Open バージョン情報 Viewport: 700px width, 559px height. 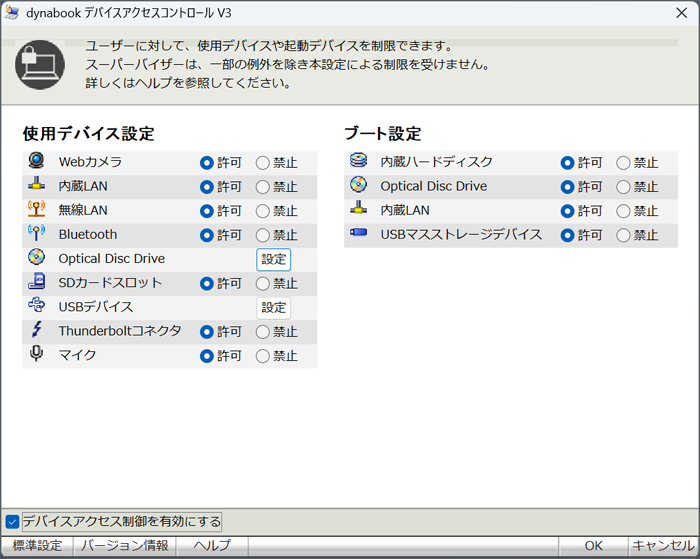coord(125,546)
